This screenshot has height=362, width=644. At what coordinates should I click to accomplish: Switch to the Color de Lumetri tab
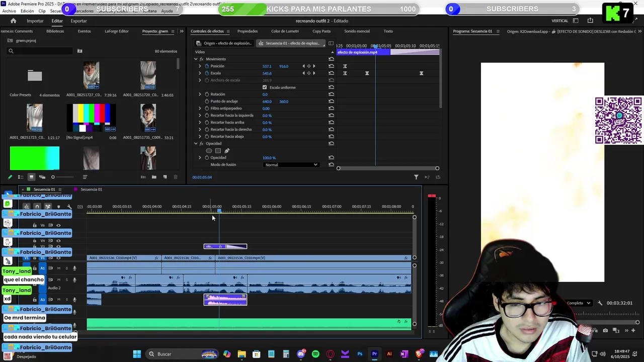click(x=285, y=31)
